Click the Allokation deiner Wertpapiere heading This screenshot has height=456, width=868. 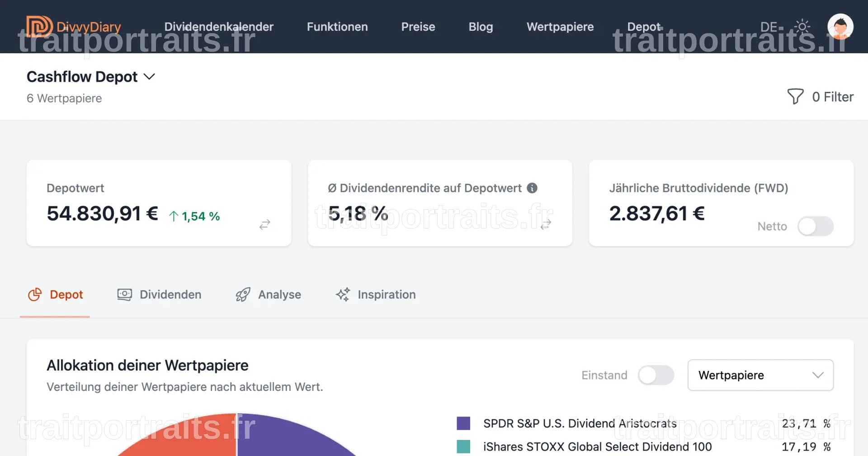click(x=147, y=365)
